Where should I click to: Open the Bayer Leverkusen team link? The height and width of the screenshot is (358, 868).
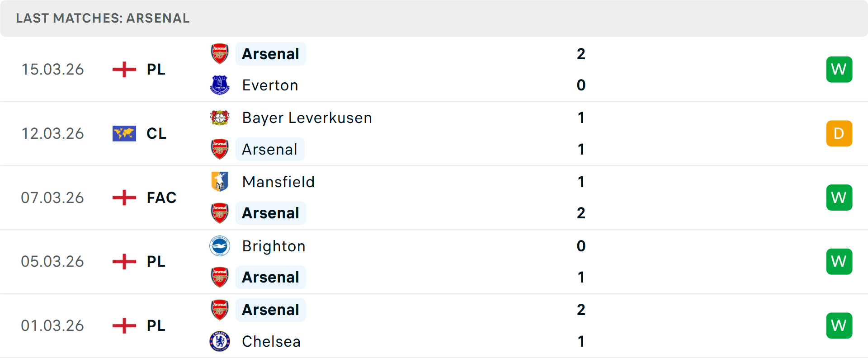point(307,118)
